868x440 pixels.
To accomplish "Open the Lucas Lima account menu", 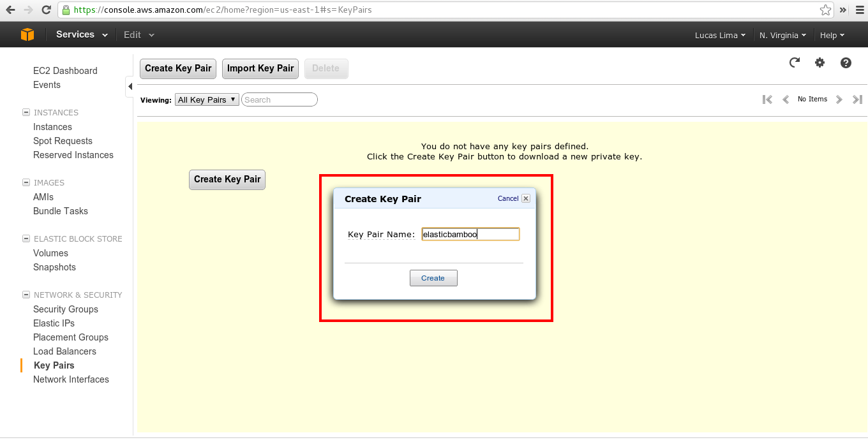I will 720,35.
